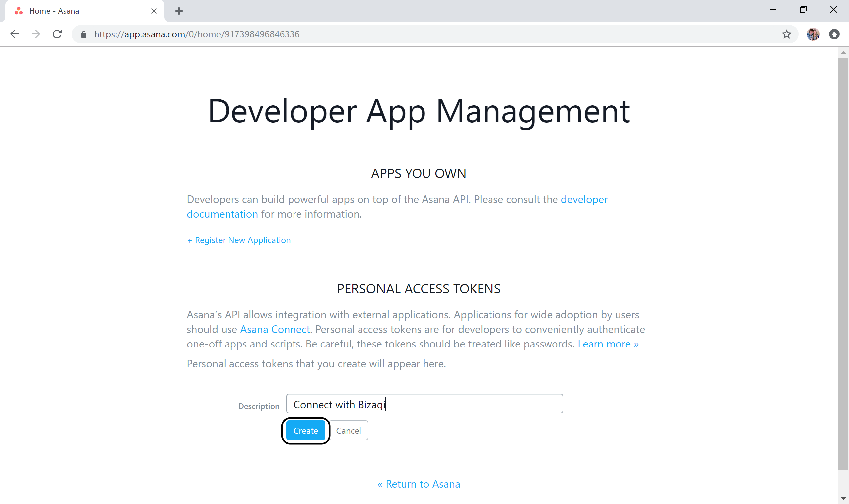Screen dimensions: 849x504
Task: Bookmark this page with the star
Action: [787, 34]
